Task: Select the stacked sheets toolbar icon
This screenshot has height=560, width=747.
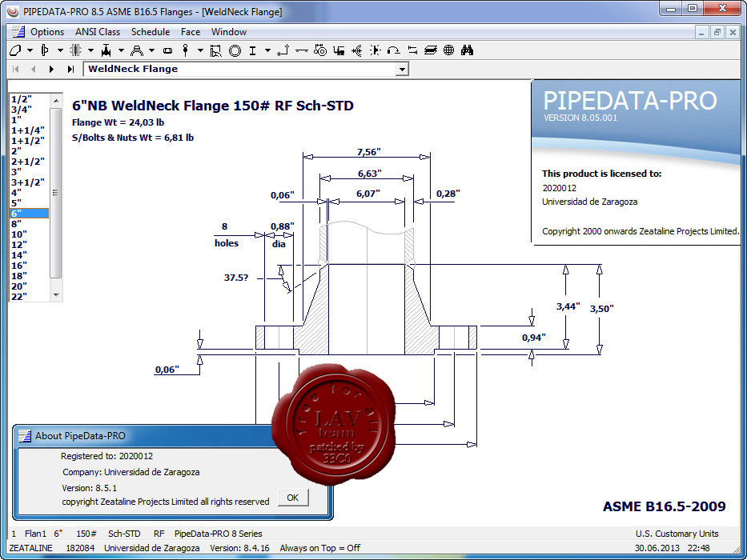Action: coord(431,50)
